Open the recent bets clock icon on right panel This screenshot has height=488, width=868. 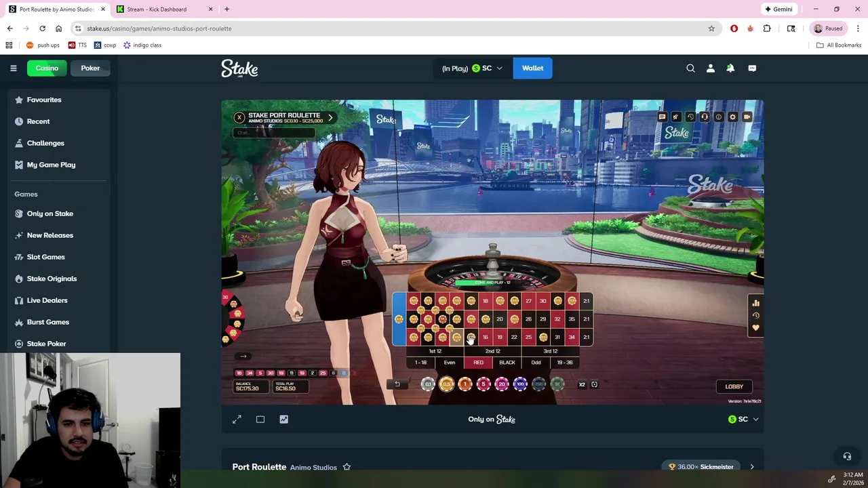pos(755,315)
